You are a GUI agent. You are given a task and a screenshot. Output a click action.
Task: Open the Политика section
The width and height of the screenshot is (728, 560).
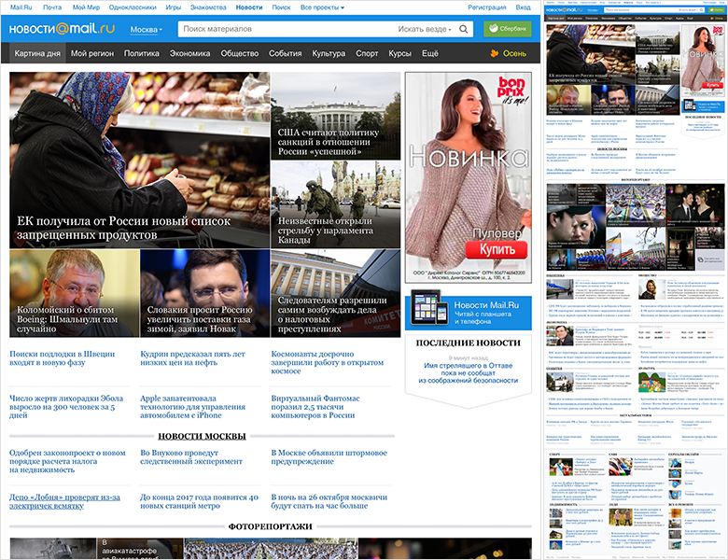click(142, 53)
